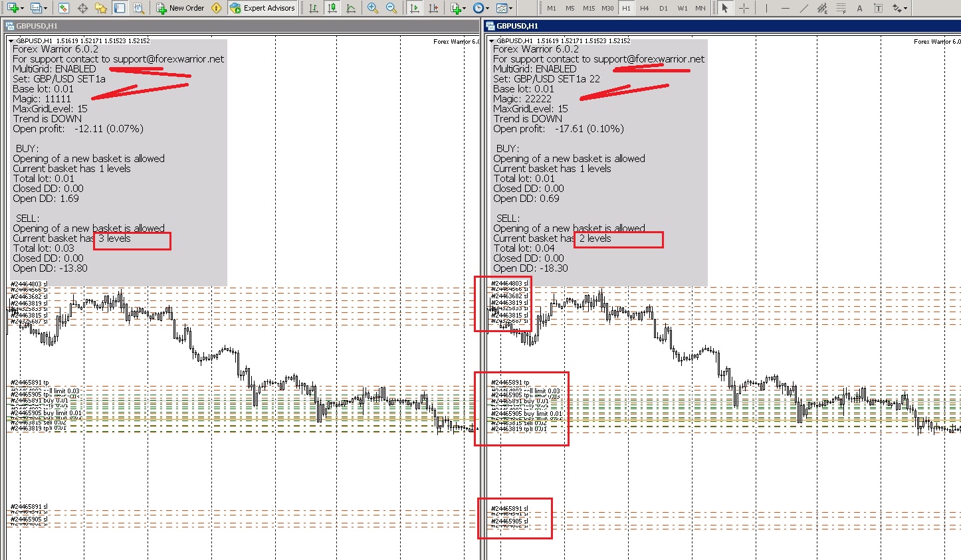Select the H1 timeframe

tap(626, 8)
